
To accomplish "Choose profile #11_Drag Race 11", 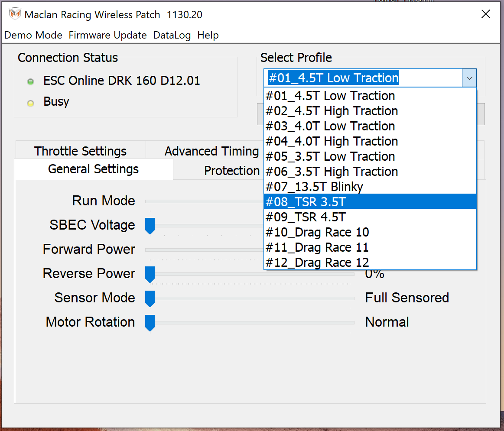I will [370, 247].
